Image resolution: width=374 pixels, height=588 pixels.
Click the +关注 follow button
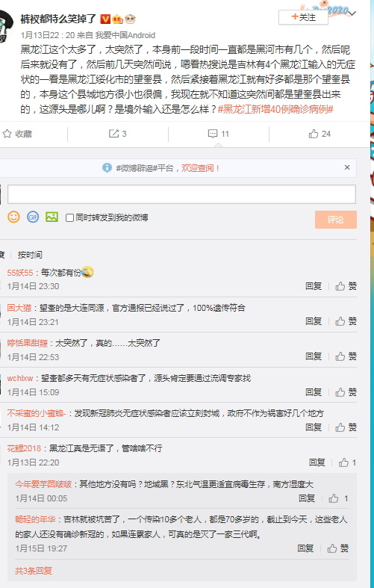tap(303, 17)
